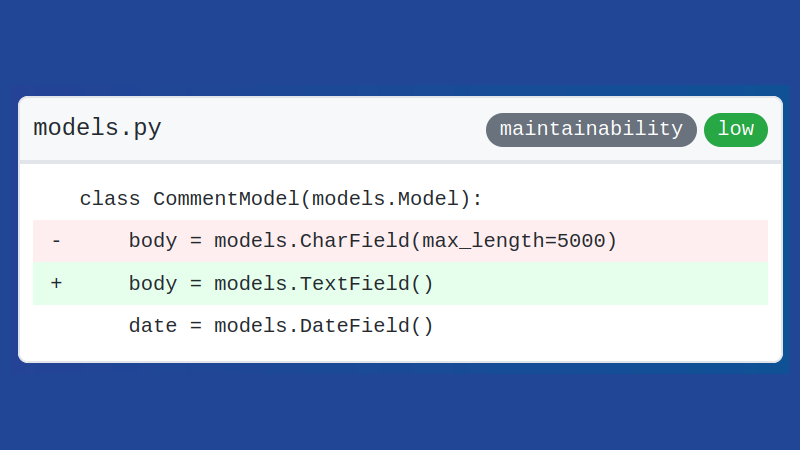
Task: Click the max_length=5000 argument text
Action: tap(514, 241)
